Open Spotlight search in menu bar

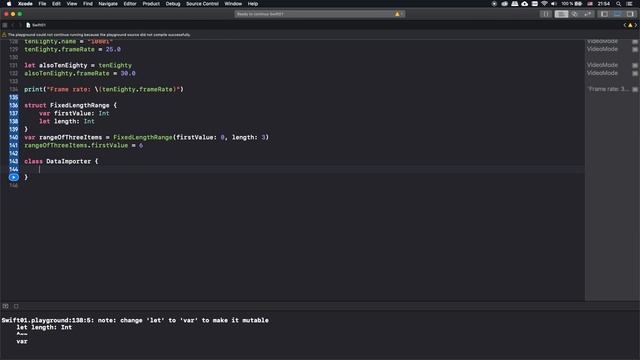(619, 4)
